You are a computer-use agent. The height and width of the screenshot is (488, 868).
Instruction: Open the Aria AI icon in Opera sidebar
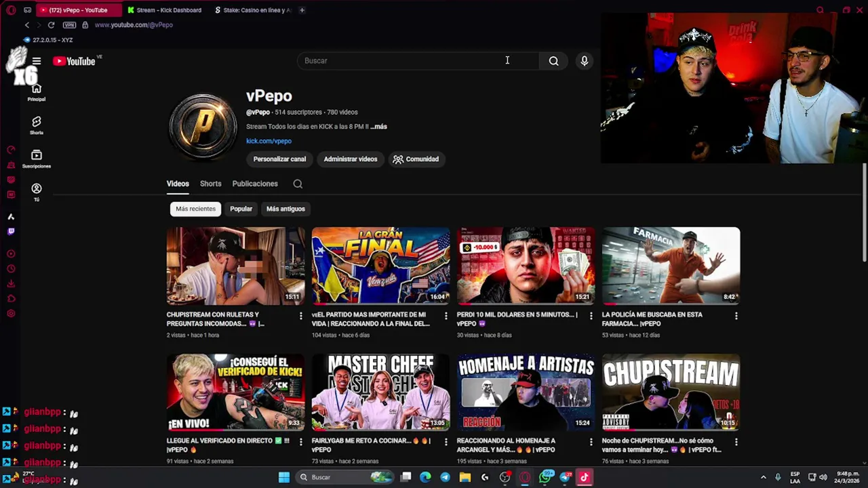[11, 217]
